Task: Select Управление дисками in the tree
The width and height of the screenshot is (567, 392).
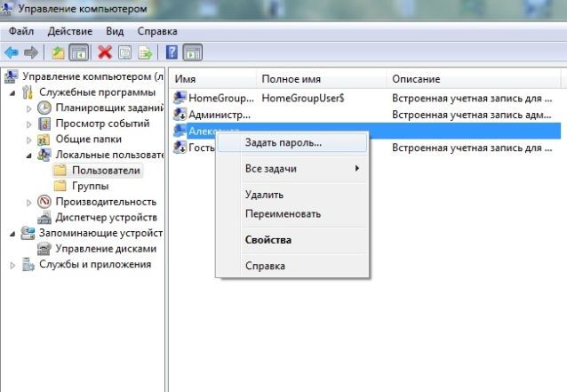Action: 106,248
